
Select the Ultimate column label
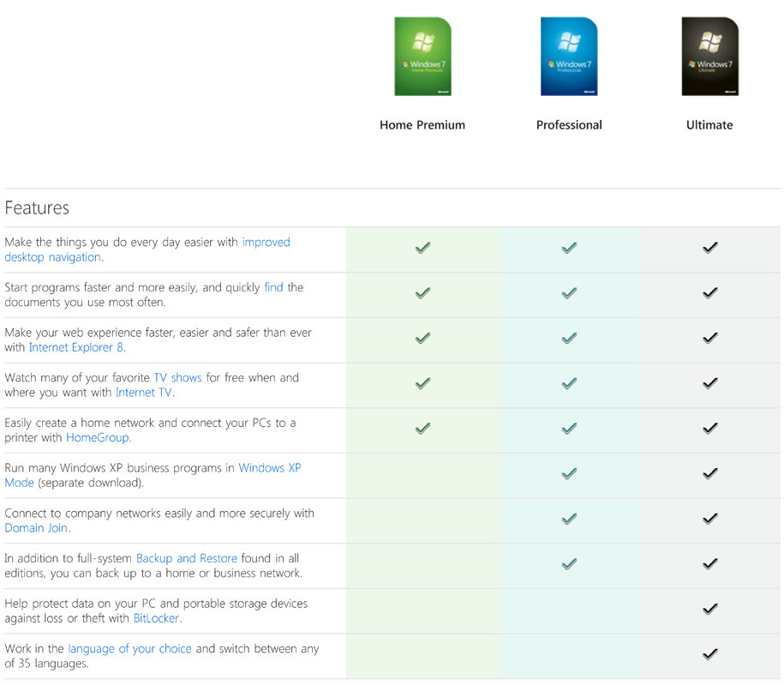pyautogui.click(x=709, y=125)
